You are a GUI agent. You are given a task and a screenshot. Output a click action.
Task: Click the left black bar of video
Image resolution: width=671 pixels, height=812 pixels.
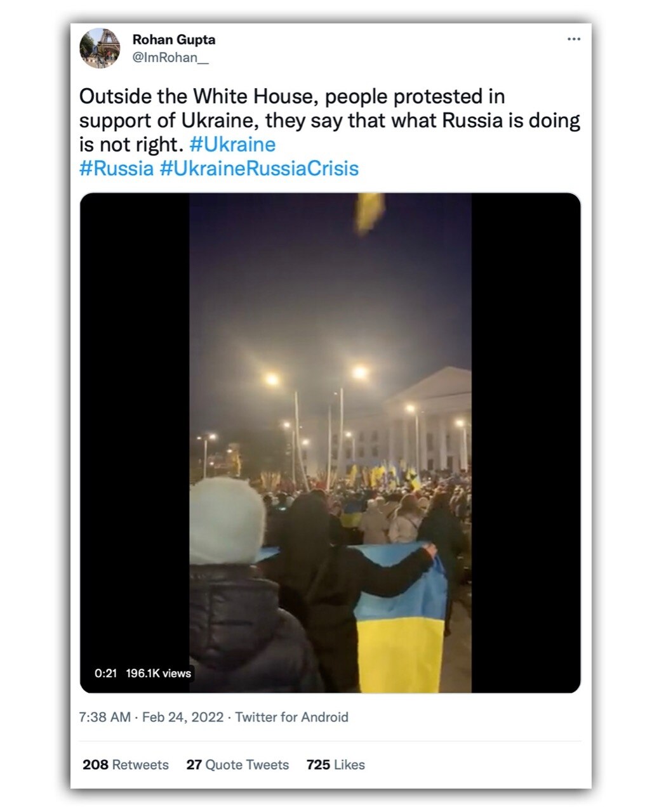click(x=135, y=443)
